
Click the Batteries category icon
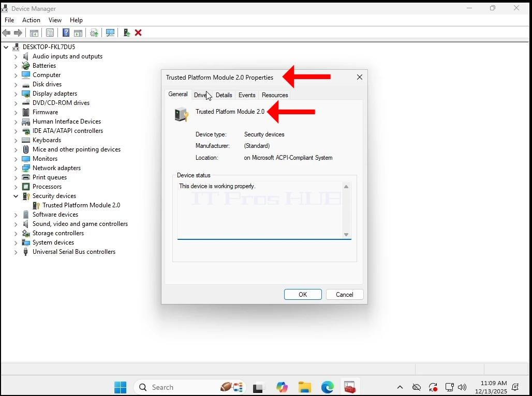coord(26,66)
